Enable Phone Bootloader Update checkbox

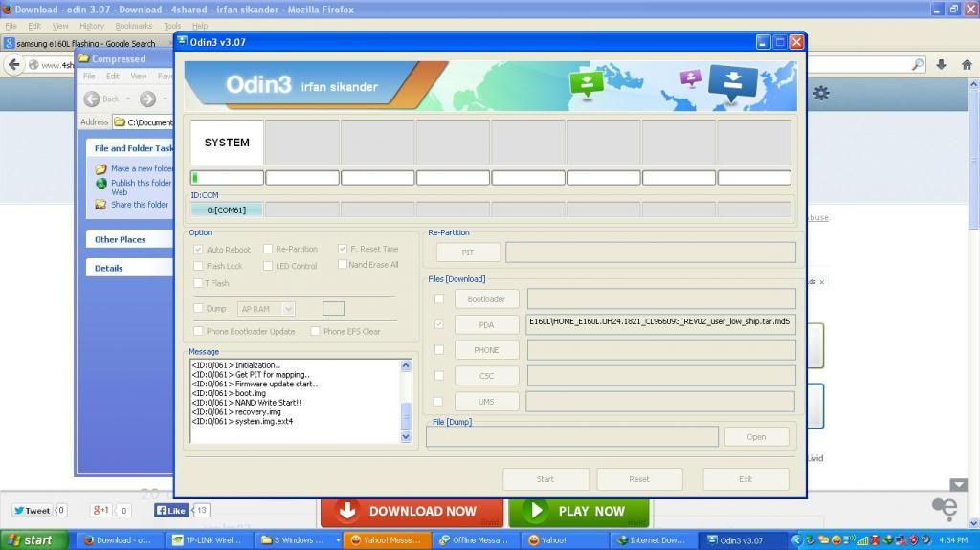tap(198, 331)
